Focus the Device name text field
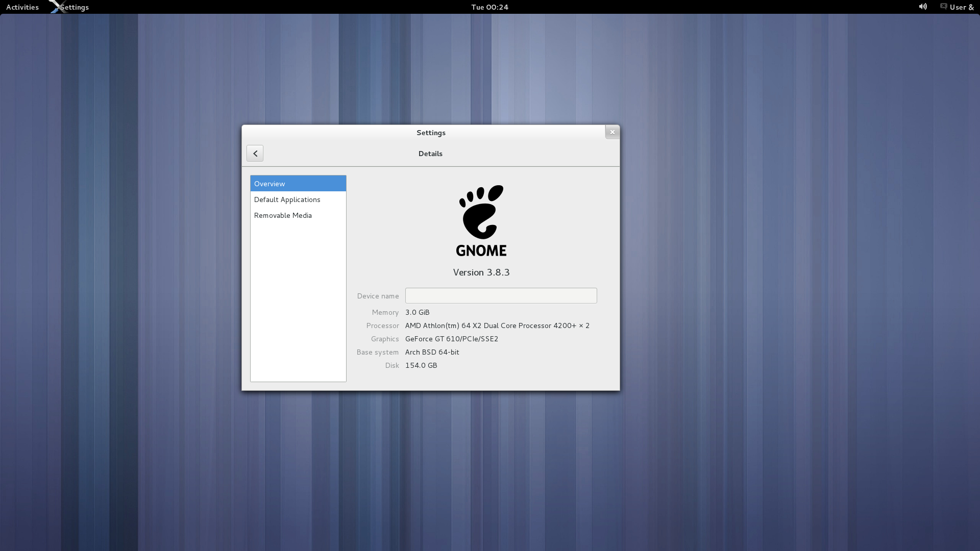The width and height of the screenshot is (980, 551). pos(501,295)
